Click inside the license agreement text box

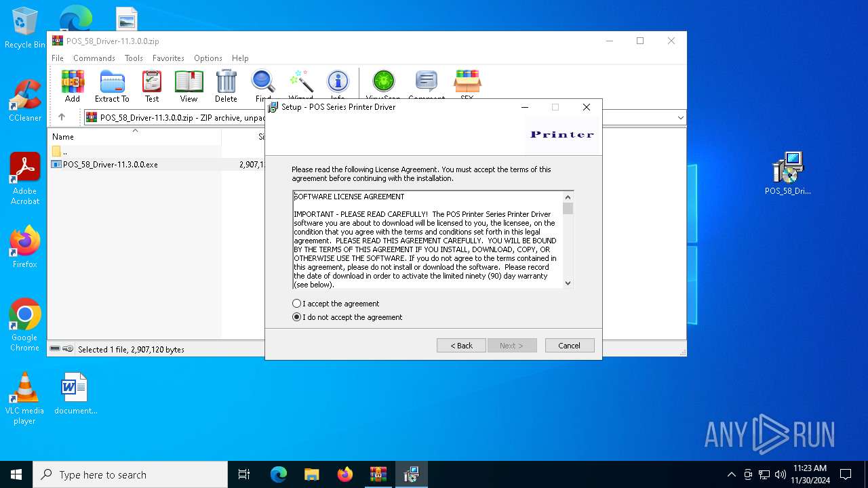coord(427,240)
